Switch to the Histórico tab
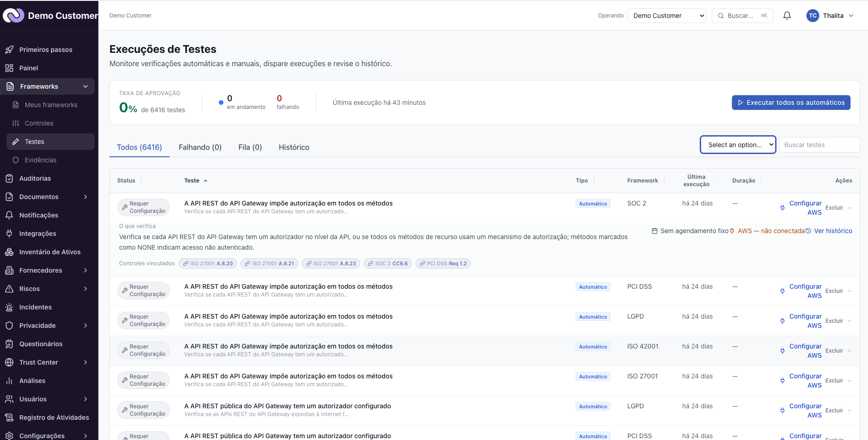 [294, 147]
